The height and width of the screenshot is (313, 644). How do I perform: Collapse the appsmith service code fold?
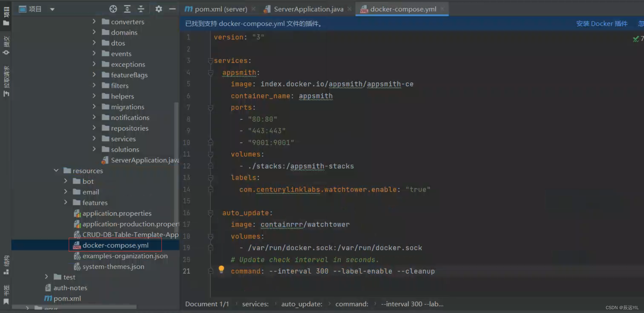coord(210,72)
